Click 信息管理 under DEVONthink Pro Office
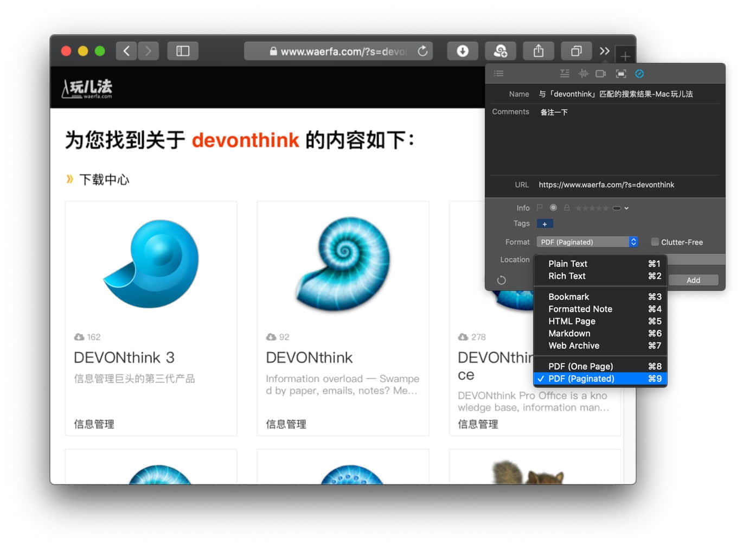Image resolution: width=756 pixels, height=549 pixels. (478, 424)
